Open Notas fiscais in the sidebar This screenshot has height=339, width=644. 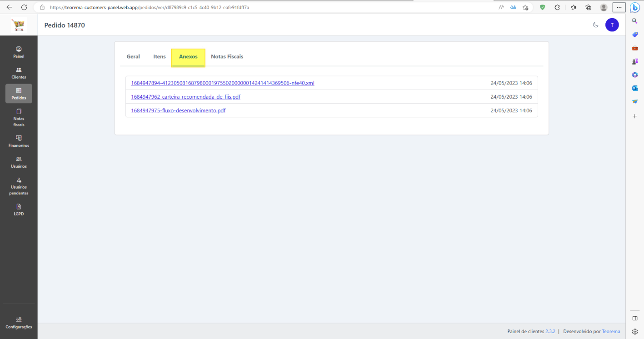point(19,117)
